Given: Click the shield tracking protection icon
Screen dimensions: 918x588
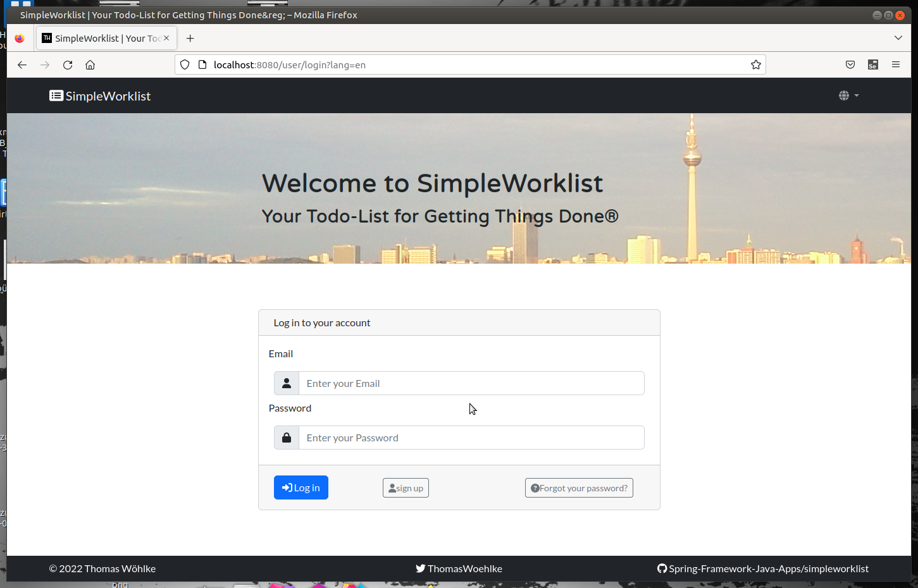Looking at the screenshot, I should 185,64.
